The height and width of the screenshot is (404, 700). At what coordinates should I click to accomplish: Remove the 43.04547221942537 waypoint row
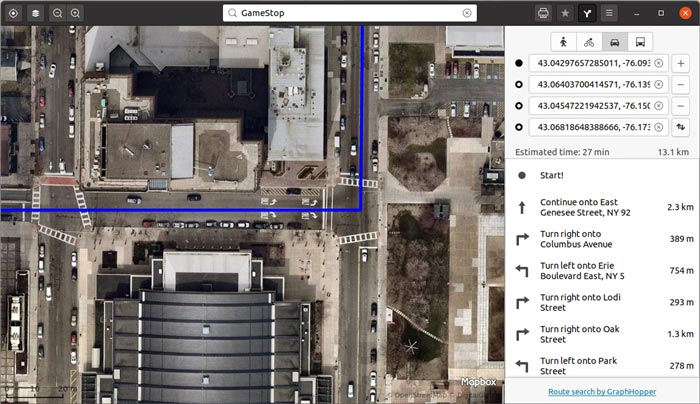tap(680, 106)
